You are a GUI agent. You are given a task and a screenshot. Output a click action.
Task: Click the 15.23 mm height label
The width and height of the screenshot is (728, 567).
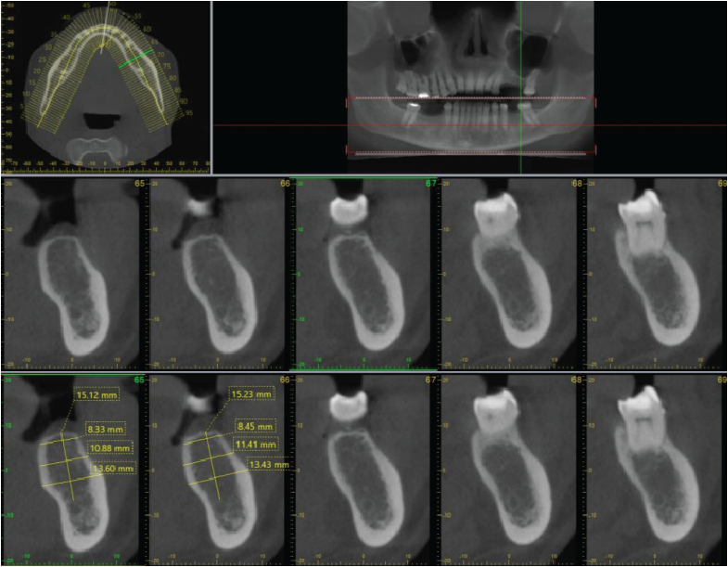click(x=251, y=393)
